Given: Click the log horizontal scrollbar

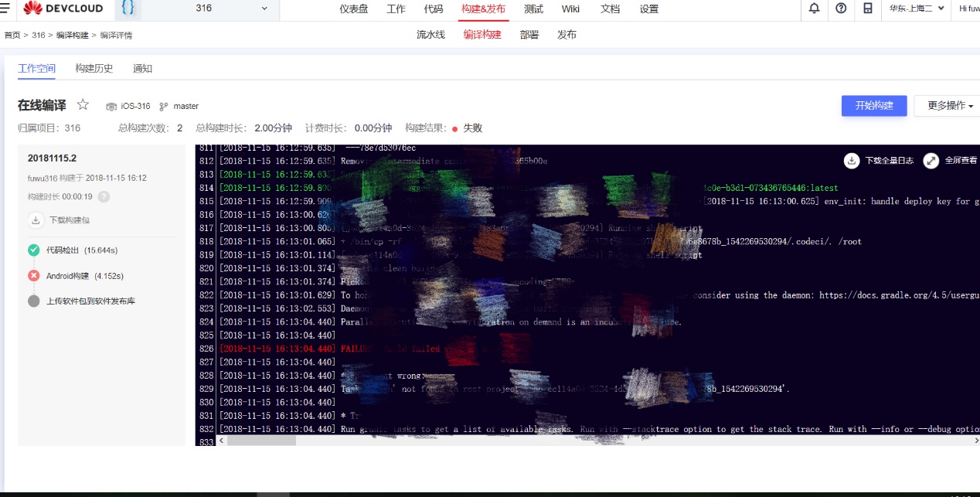Looking at the screenshot, I should [261, 441].
